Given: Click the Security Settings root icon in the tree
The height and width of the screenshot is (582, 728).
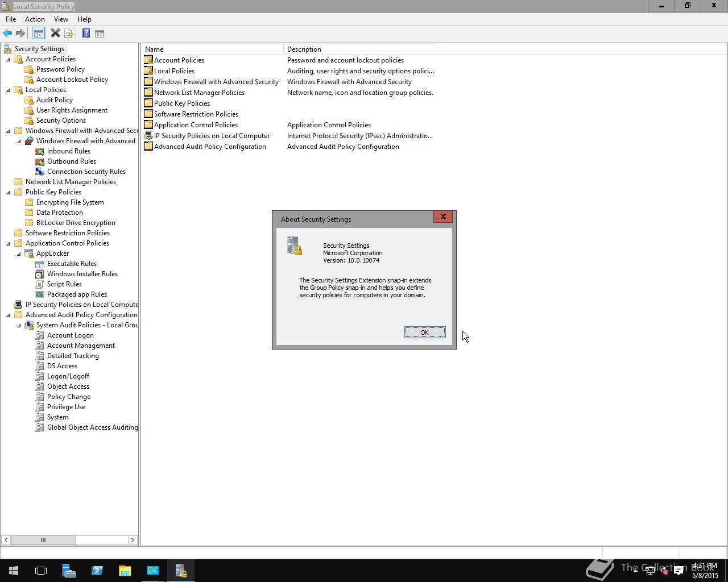Looking at the screenshot, I should (x=7, y=49).
